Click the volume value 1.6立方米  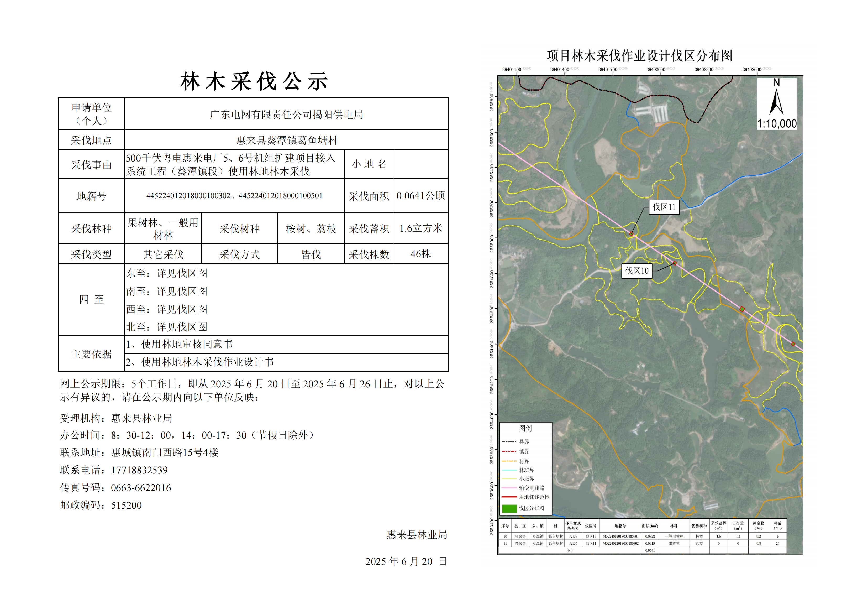[421, 228]
